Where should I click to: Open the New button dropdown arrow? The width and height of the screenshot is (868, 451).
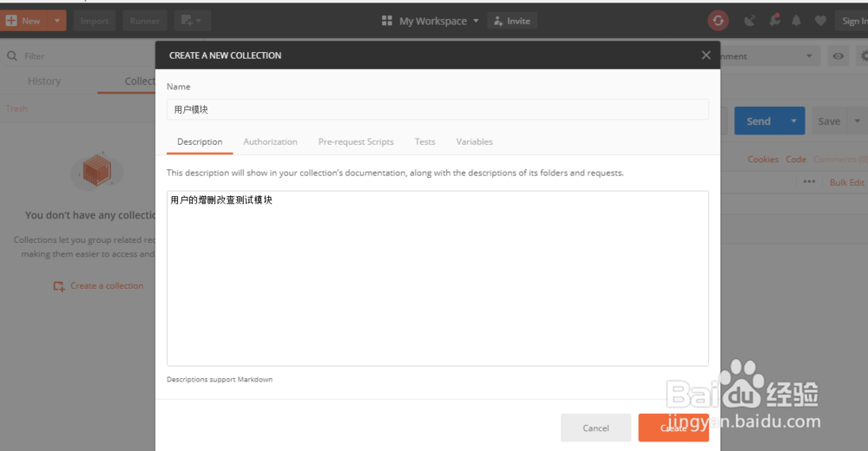coord(57,21)
